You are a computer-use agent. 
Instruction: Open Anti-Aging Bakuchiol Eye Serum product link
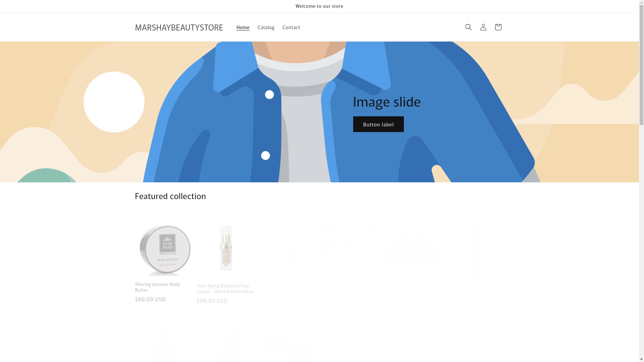click(x=225, y=288)
